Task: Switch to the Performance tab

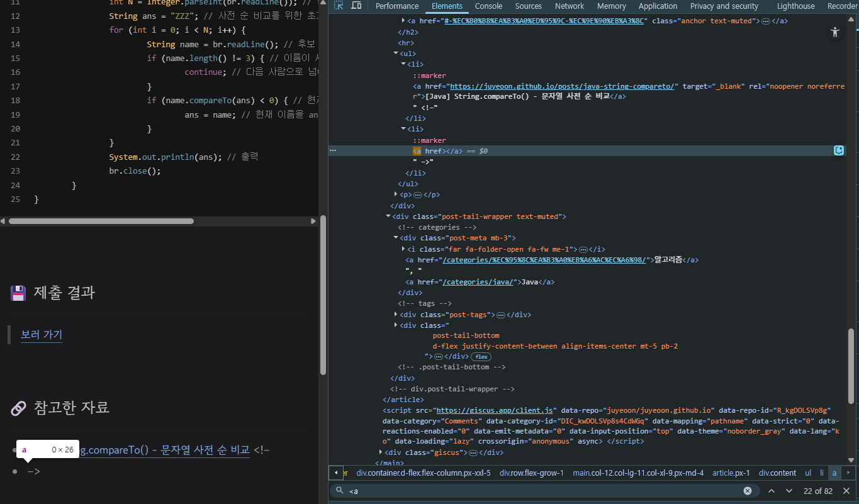Action: pyautogui.click(x=397, y=6)
